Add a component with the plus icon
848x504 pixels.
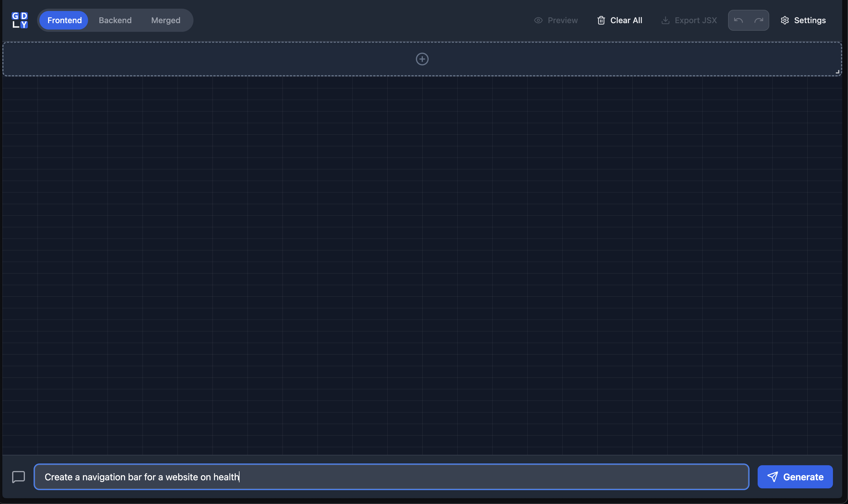click(422, 59)
